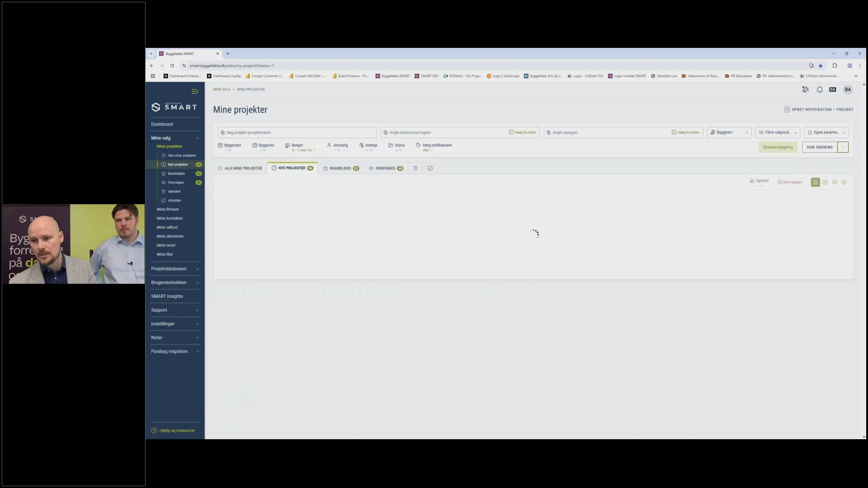
Task: Open Mine kontakter in the sidebar
Action: [x=170, y=218]
